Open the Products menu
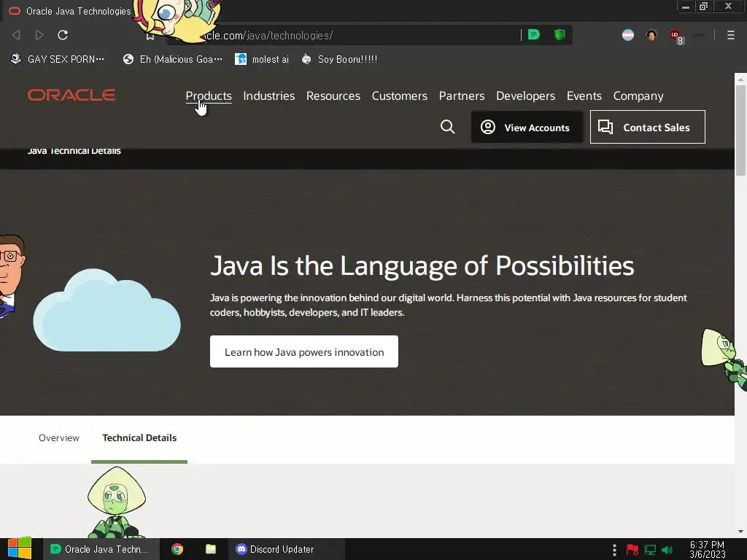 coord(209,96)
